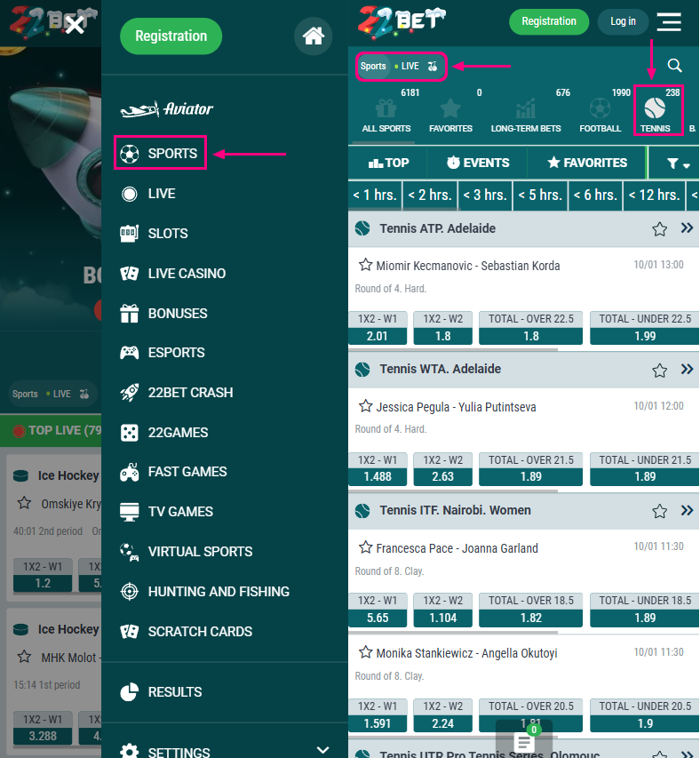
Task: Star the Kecmanovic - Korda match
Action: click(365, 265)
